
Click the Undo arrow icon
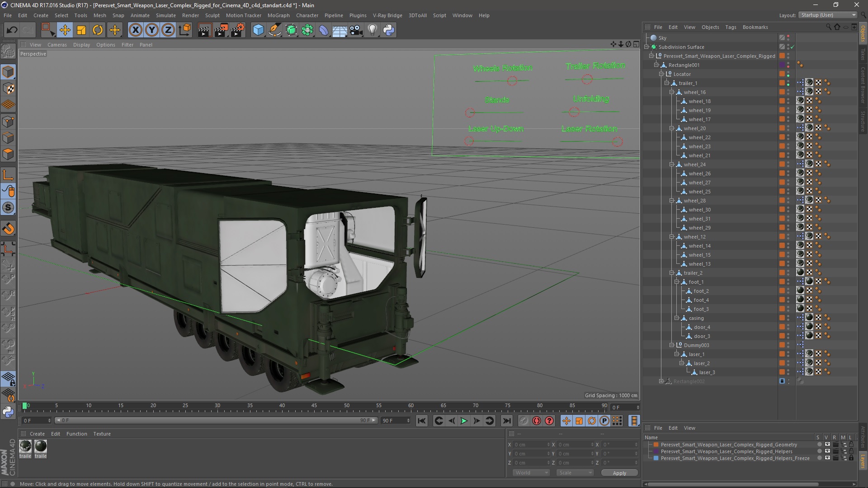pyautogui.click(x=12, y=30)
